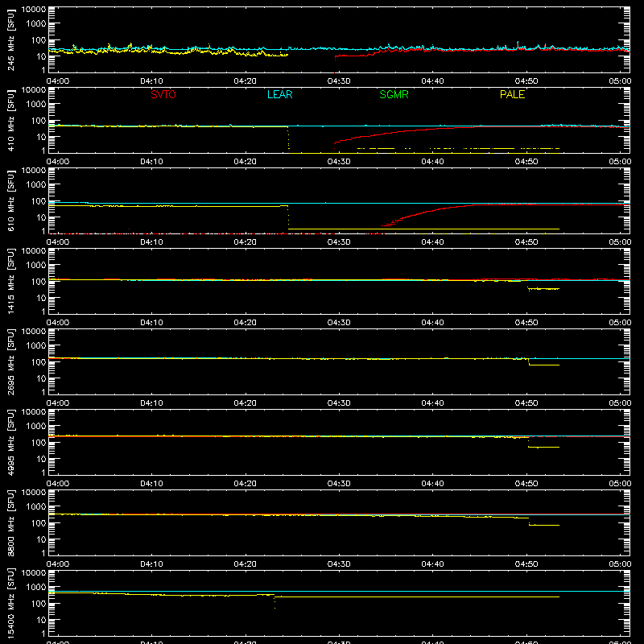Select the 1415 MHz [SFU] axis title

pos(10,282)
